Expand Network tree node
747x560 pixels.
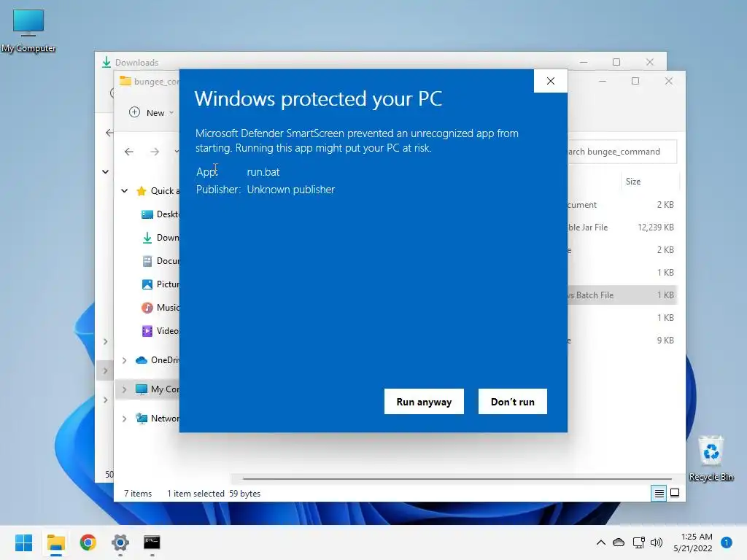tap(124, 419)
